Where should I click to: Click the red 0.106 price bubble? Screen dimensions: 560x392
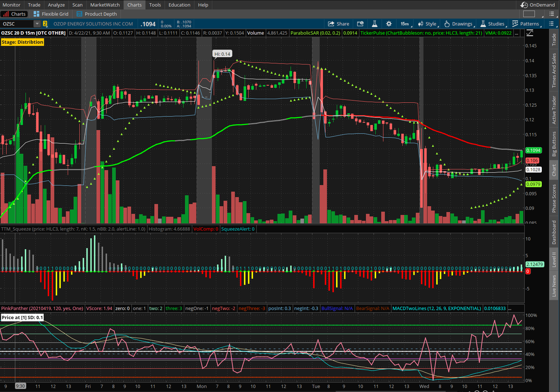pyautogui.click(x=532, y=161)
